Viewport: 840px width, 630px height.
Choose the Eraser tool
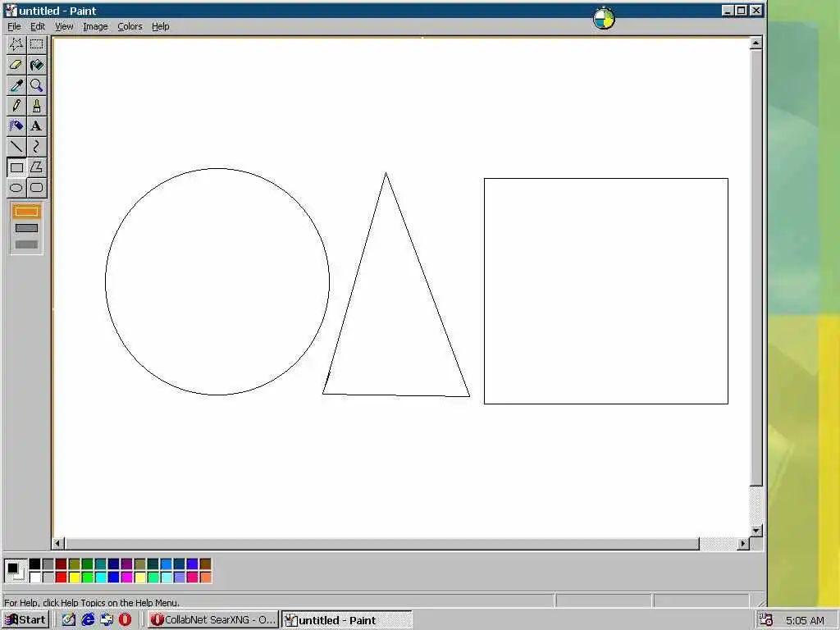pyautogui.click(x=16, y=65)
